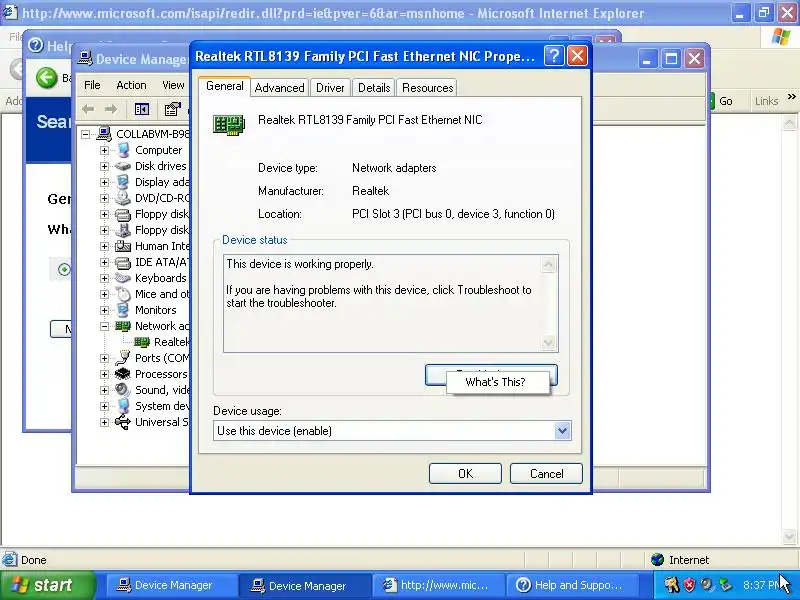Select the Display adapters icon

tap(123, 182)
